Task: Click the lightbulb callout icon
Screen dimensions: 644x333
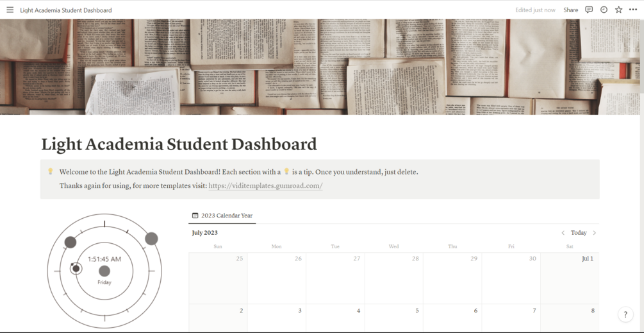Action: click(51, 171)
